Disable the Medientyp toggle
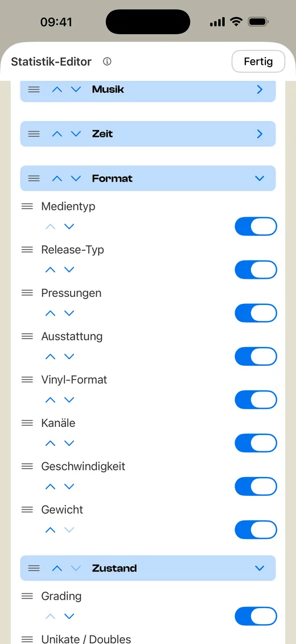 click(x=256, y=226)
